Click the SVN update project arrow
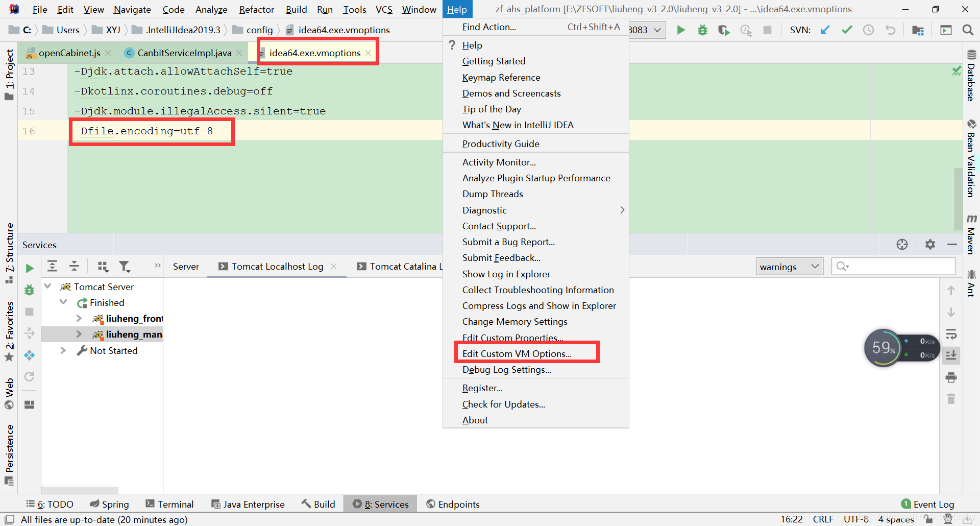The width and height of the screenshot is (980, 526). point(825,30)
